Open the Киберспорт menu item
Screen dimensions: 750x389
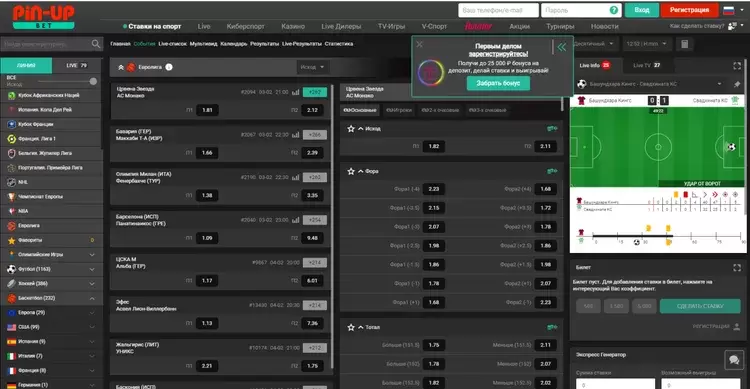pos(245,26)
